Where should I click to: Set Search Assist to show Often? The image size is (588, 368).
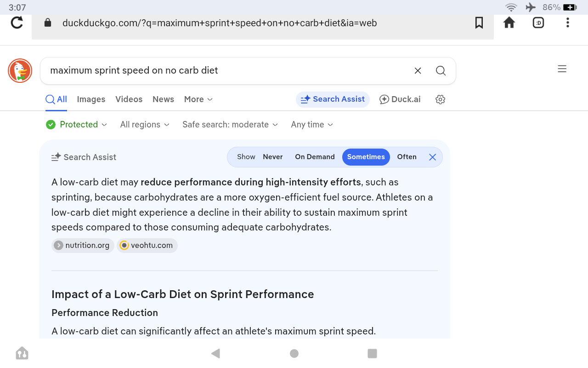click(x=407, y=157)
